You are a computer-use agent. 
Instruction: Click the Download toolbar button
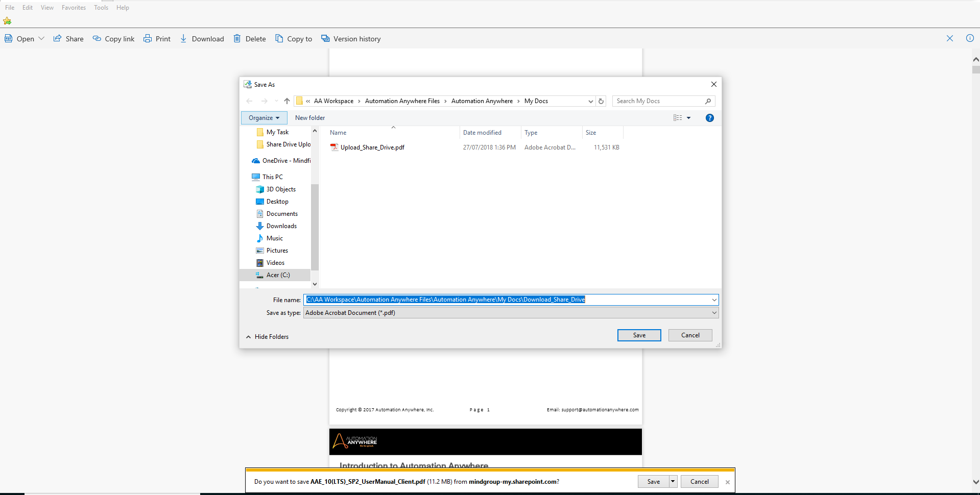(202, 39)
